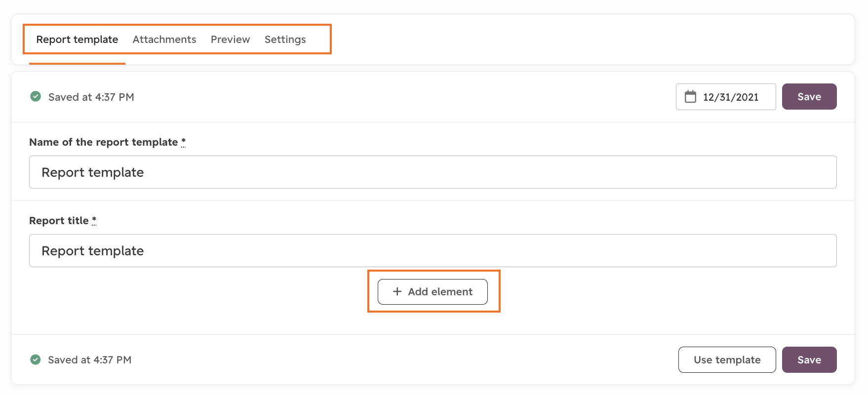Focus the Name of the report template input

pyautogui.click(x=433, y=172)
